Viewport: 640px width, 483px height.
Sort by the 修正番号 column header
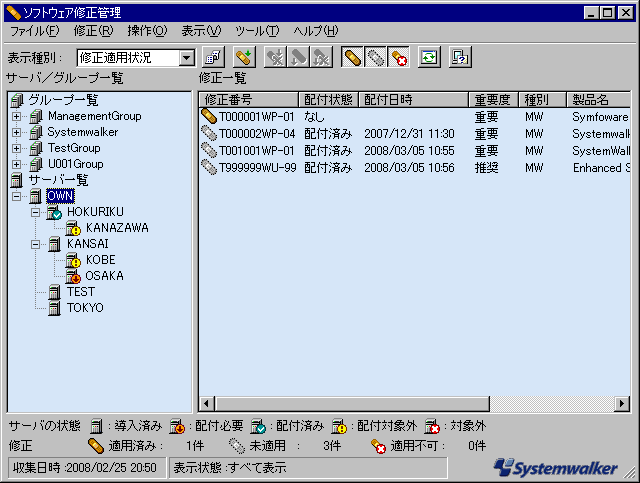coord(249,100)
